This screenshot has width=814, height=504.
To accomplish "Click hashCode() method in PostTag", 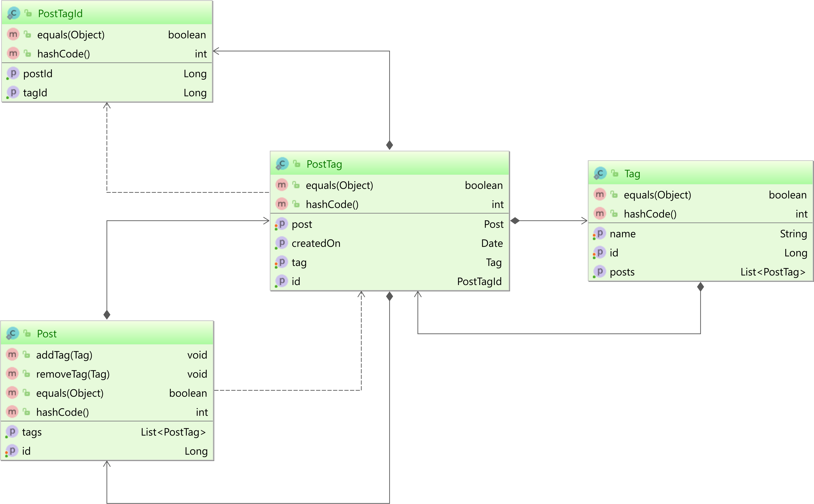I will click(332, 204).
